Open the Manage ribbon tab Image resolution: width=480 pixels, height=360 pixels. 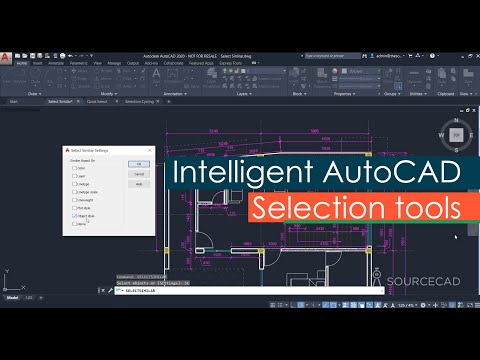click(x=114, y=63)
